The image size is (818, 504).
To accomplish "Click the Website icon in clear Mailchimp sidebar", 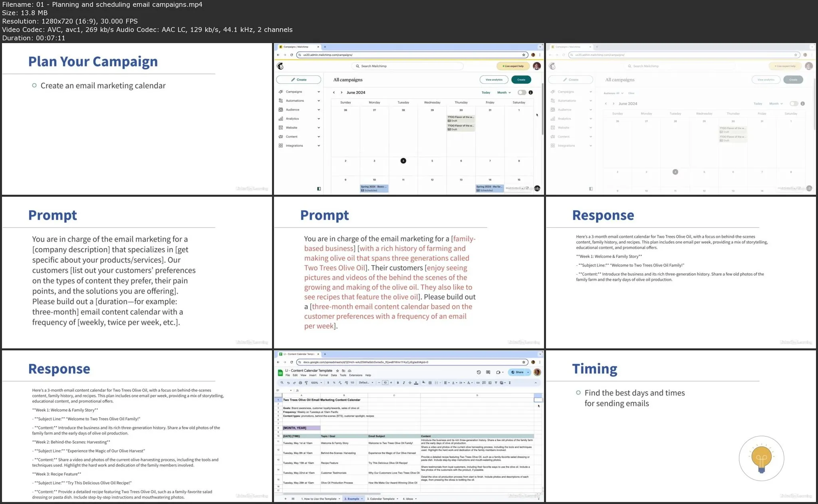I will tap(281, 128).
